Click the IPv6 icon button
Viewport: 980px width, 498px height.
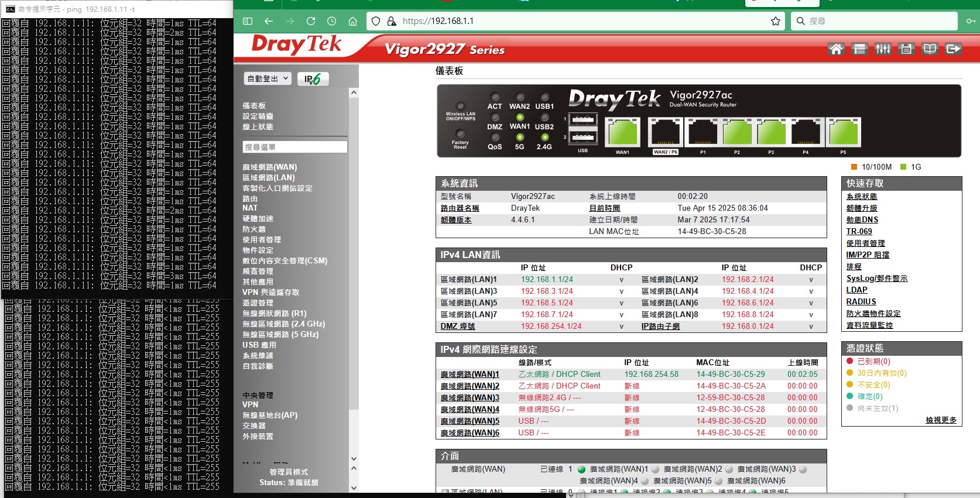tap(313, 79)
